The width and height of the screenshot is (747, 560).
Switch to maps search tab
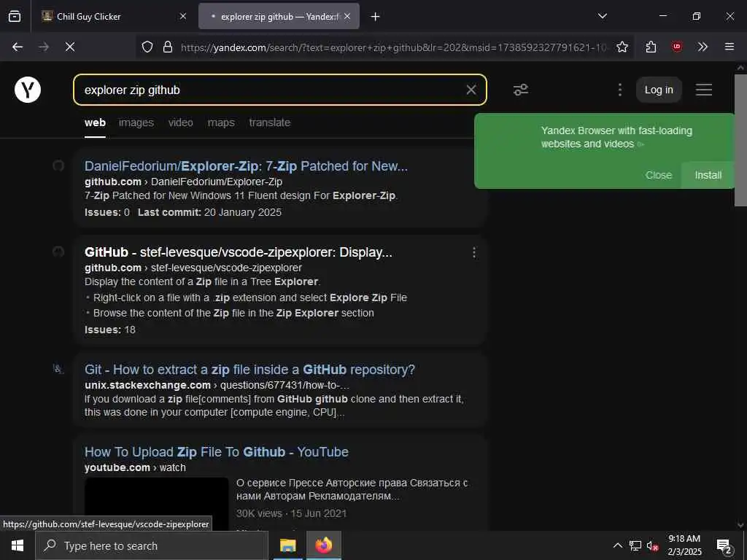tap(221, 122)
